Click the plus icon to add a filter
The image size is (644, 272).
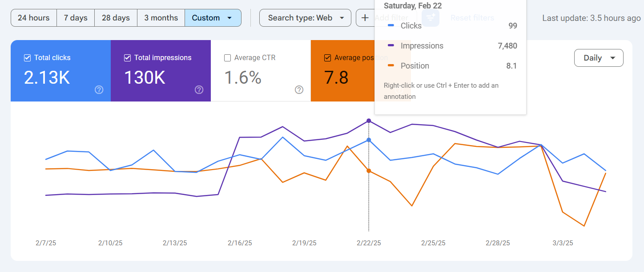[x=365, y=18]
